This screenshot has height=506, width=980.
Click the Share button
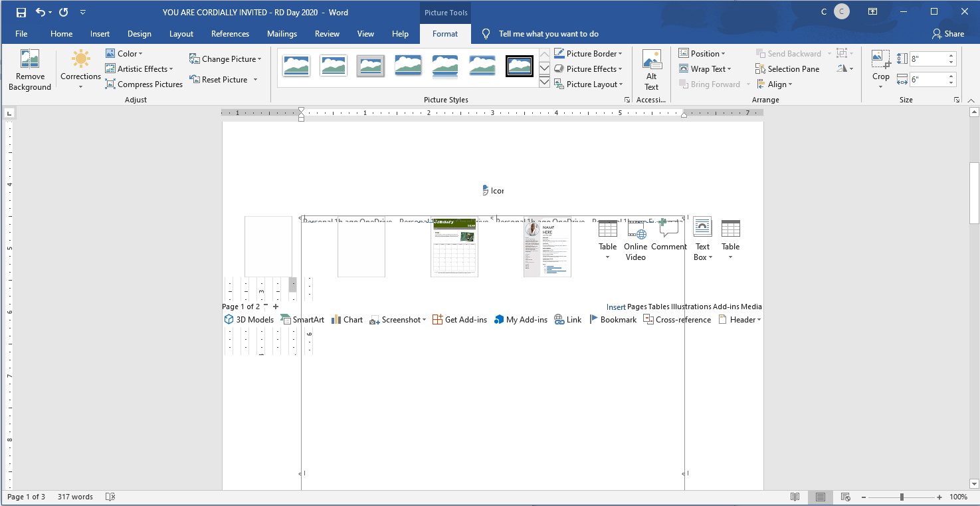pyautogui.click(x=948, y=34)
